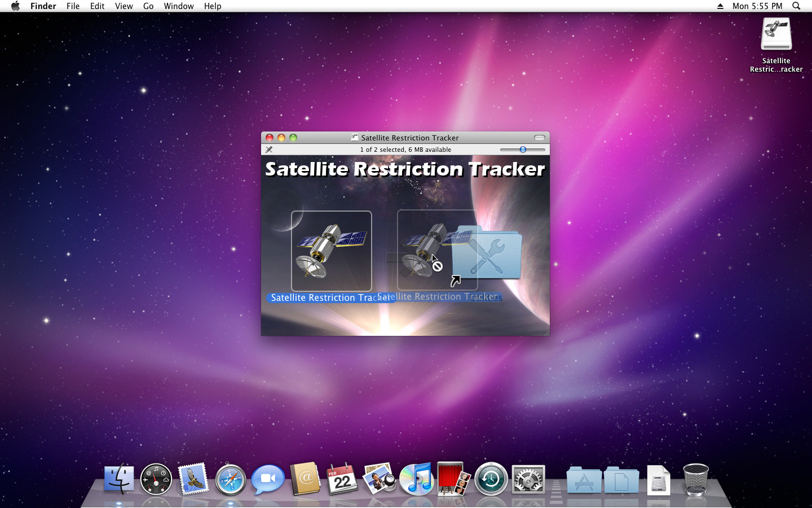Adjust the icon size slider in window

[x=523, y=150]
